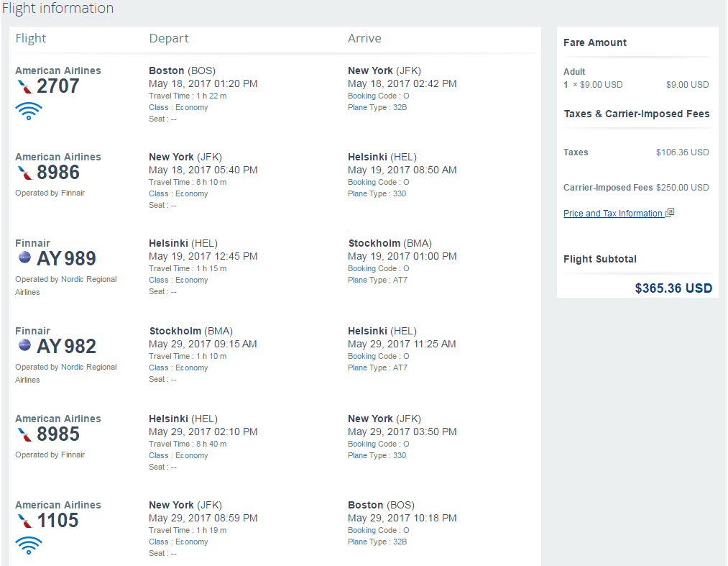Click the Arrive column header
This screenshot has height=566, width=728.
364,38
